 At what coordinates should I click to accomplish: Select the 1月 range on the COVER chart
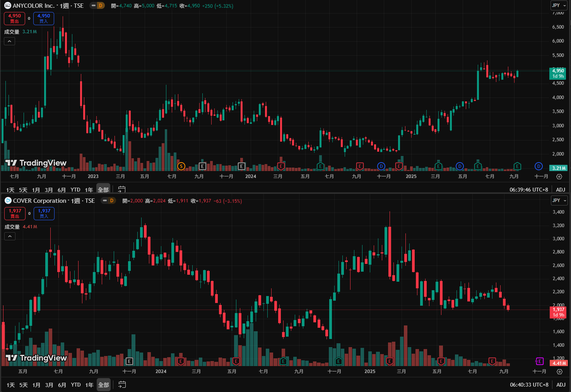(36, 385)
